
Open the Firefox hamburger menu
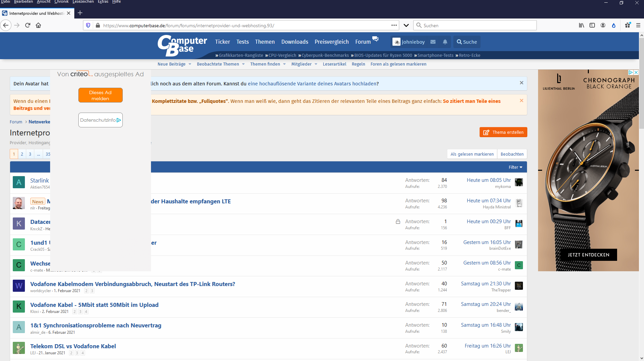(x=638, y=25)
